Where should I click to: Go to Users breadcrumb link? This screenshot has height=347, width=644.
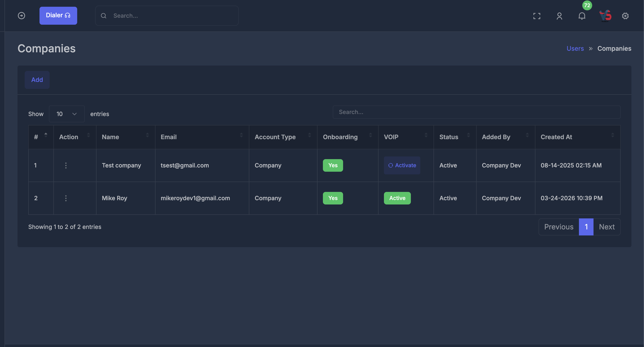point(575,48)
